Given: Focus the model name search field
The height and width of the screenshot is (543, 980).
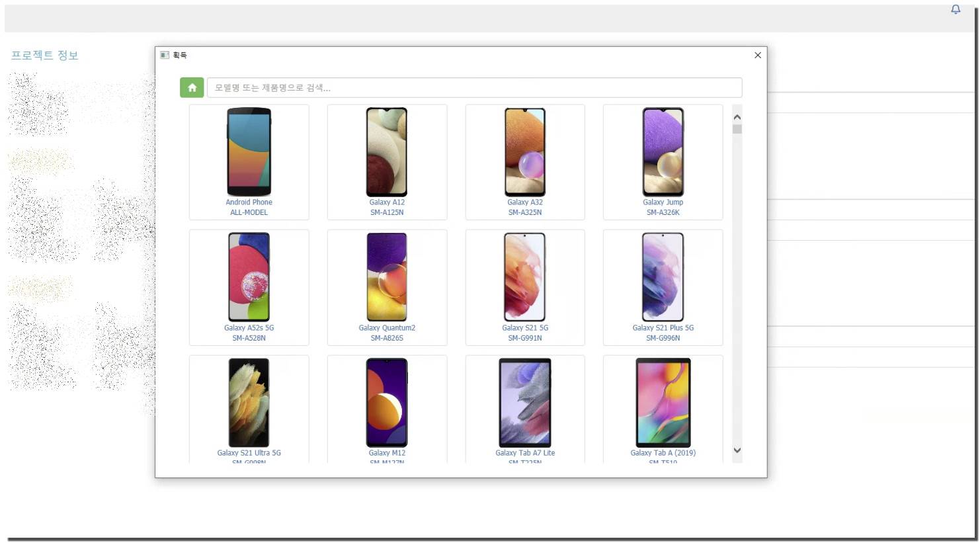Looking at the screenshot, I should point(474,87).
